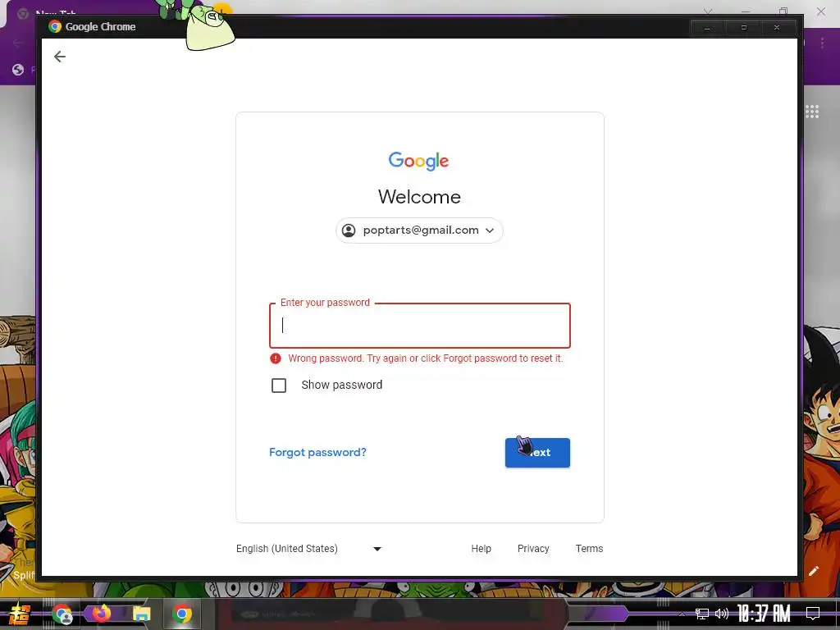The height and width of the screenshot is (630, 840).
Task: Launch Firefox from the taskbar
Action: pyautogui.click(x=101, y=613)
